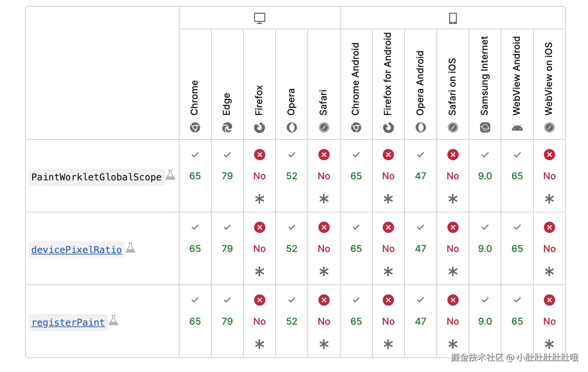
Task: Open the registerPaint link
Action: pyautogui.click(x=68, y=323)
